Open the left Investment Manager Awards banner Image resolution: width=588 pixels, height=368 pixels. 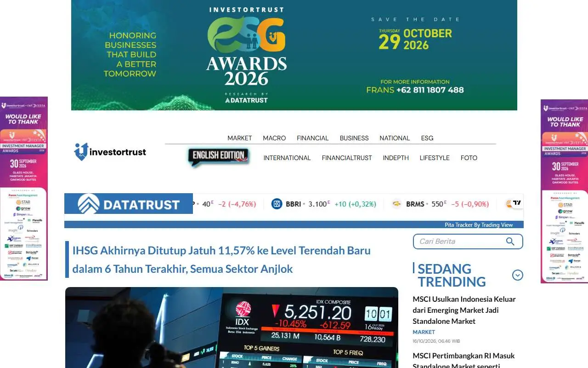click(24, 189)
